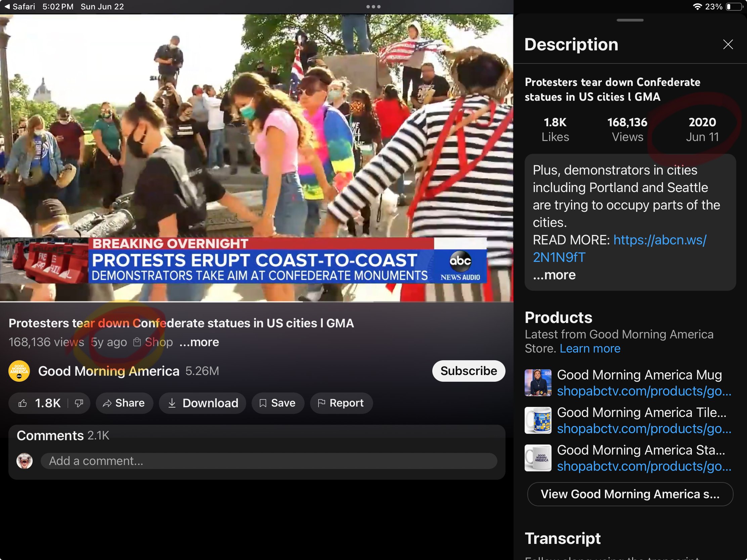Open the abcn.ws READ MORE link
747x560 pixels.
(620, 248)
